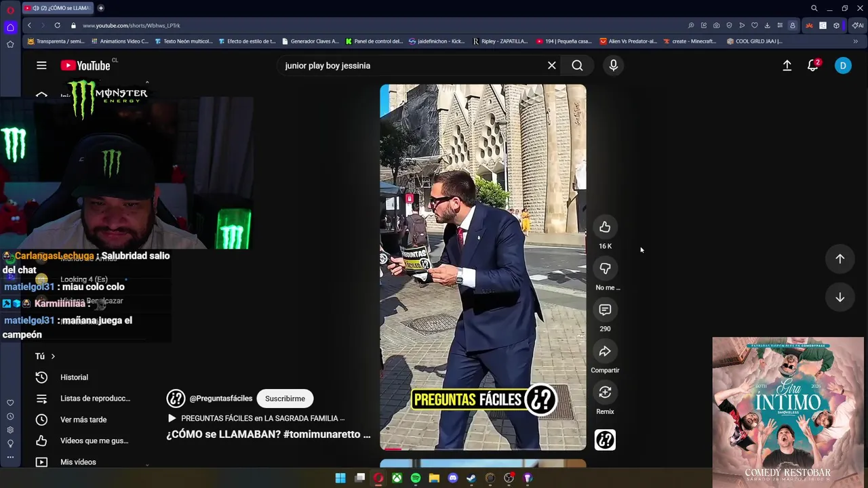Show more bookmarks with the chevron
Viewport: 868px width, 488px height.
[855, 41]
